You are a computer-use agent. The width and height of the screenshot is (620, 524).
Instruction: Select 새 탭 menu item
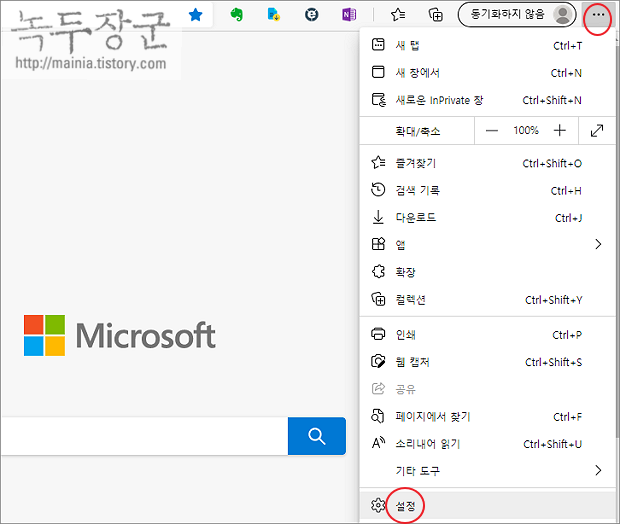[x=487, y=45]
